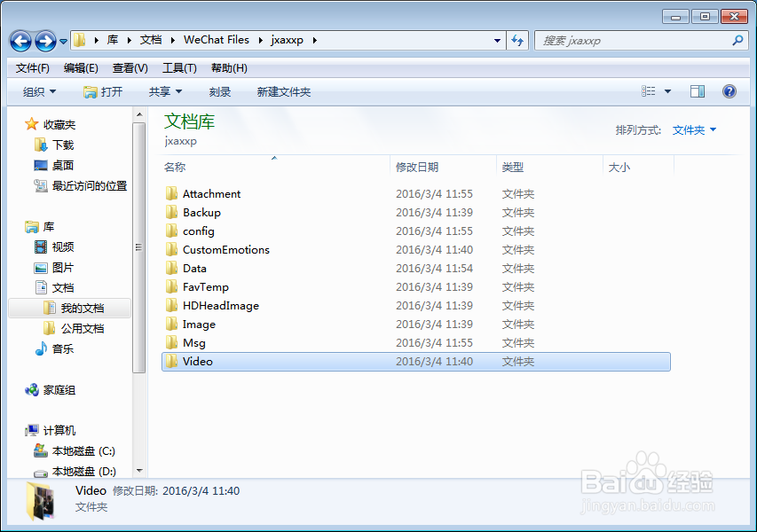Click Video folder thumbnail in details pane
Image resolution: width=757 pixels, height=532 pixels.
coord(42,502)
